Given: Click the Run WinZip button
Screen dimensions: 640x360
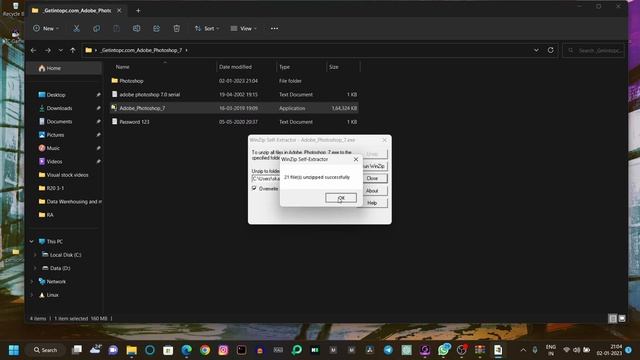Looking at the screenshot, I should (x=374, y=166).
